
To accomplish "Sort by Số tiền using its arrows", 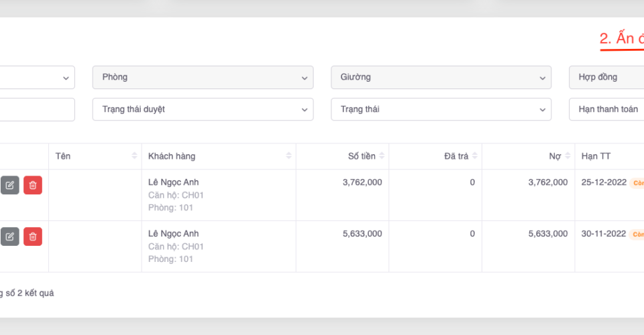I will point(382,156).
